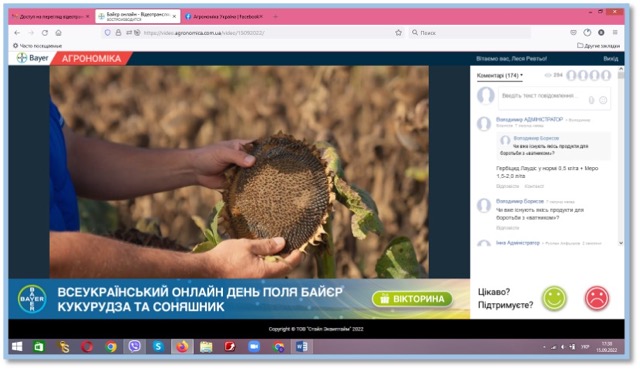Click the Вихід logout link
Image resolution: width=640 pixels, height=369 pixels.
611,59
